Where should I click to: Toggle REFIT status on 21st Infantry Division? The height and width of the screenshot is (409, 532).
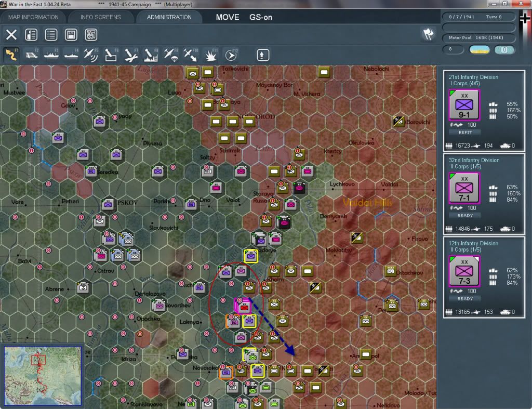(x=465, y=133)
